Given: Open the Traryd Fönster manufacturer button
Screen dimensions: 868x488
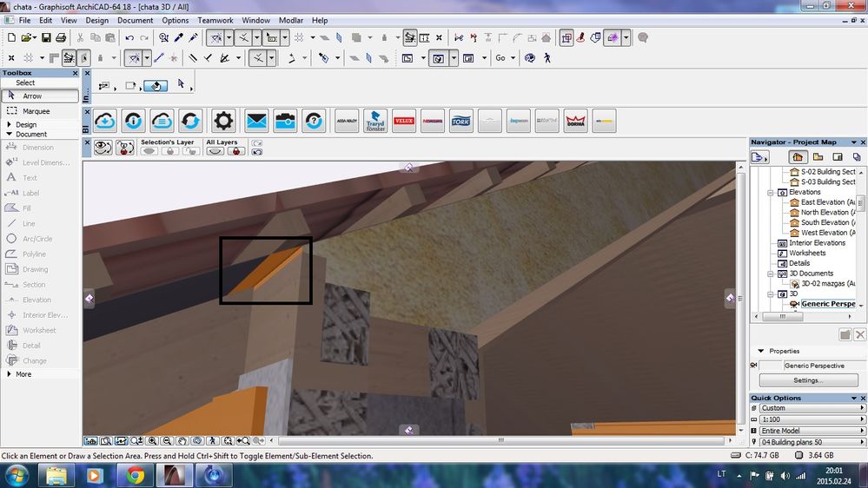Looking at the screenshot, I should 375,121.
